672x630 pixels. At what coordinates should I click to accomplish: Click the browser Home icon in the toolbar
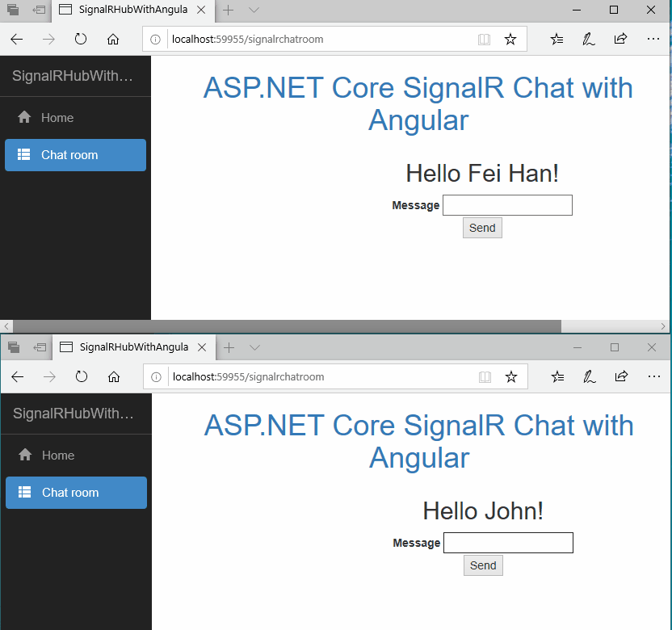tap(113, 38)
